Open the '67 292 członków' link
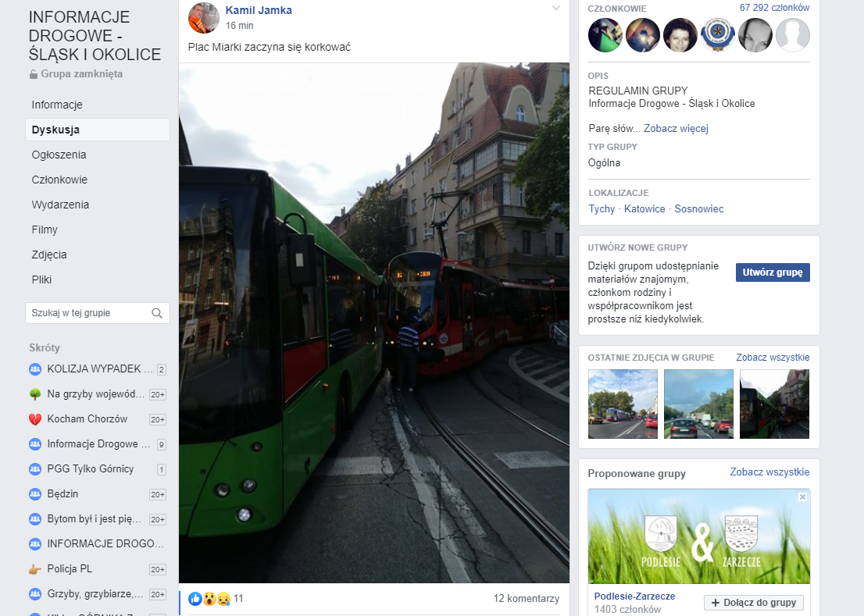Image resolution: width=864 pixels, height=616 pixels. 774,8
